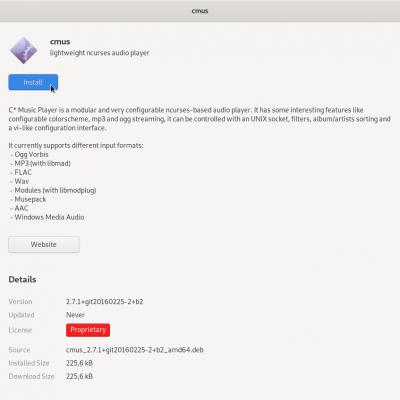Viewport: 400px width, 400px height.
Task: Click the red Proprietary license badge
Action: [88, 330]
